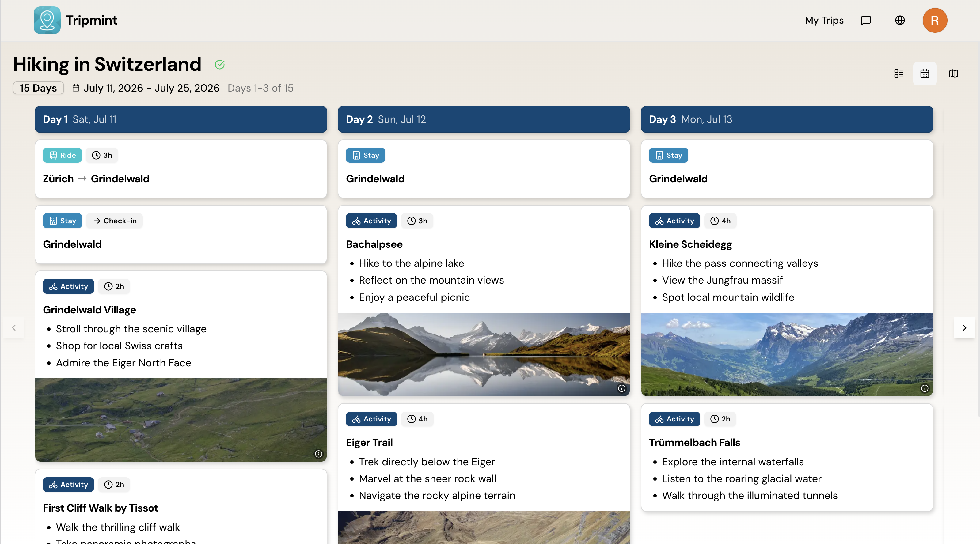
Task: Select the Day 2 Sun, Jul 12 header
Action: coord(484,119)
